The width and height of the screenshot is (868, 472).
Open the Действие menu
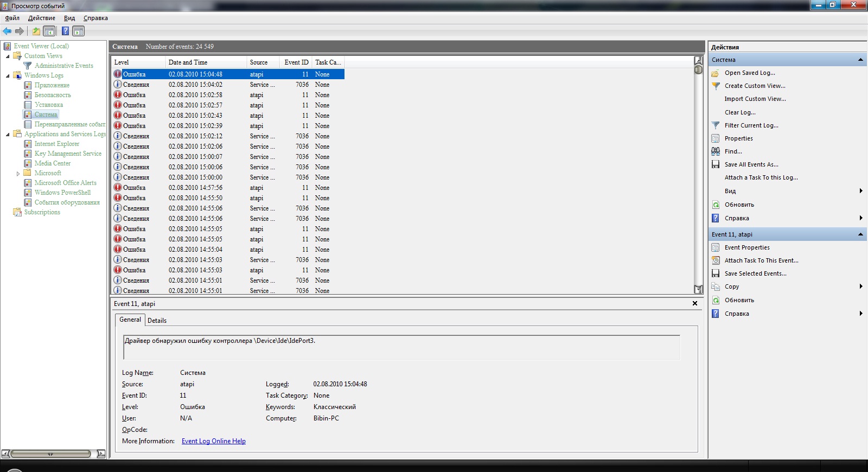point(41,18)
